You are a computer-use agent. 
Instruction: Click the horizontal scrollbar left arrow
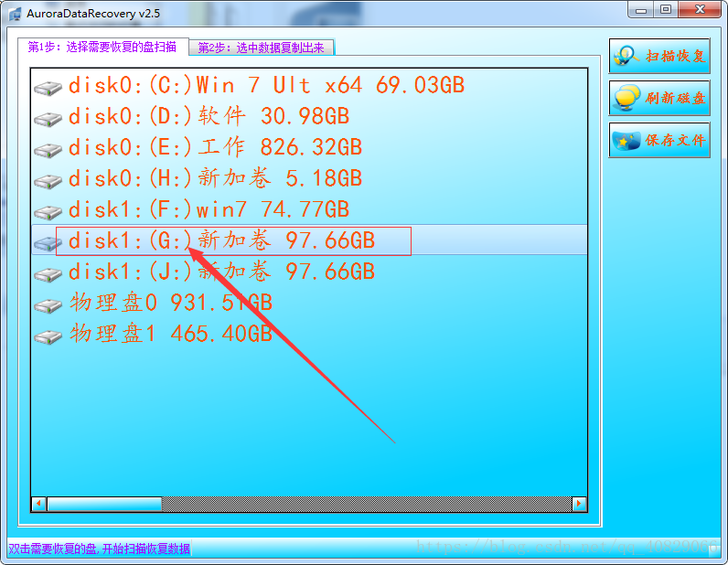39,504
